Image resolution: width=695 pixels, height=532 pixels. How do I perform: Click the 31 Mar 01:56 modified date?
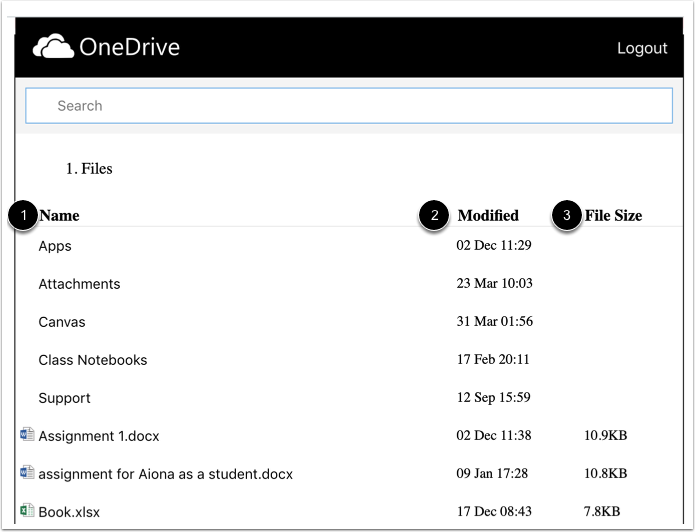point(495,321)
